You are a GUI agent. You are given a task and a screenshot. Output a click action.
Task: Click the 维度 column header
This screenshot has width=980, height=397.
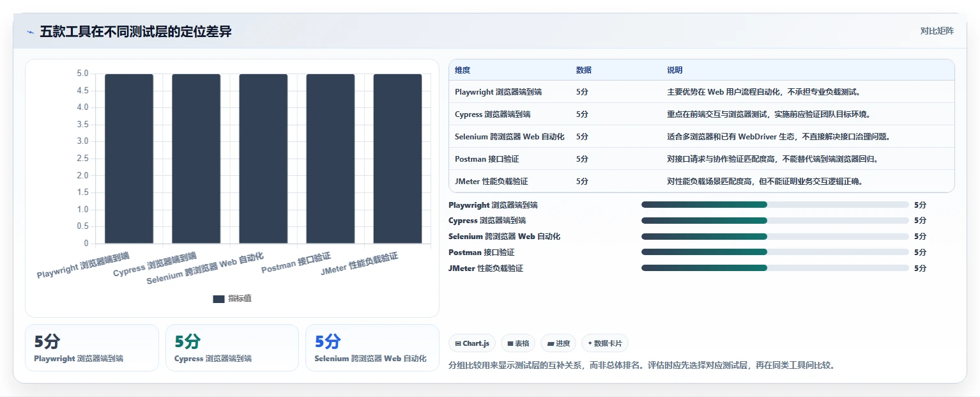pyautogui.click(x=463, y=70)
